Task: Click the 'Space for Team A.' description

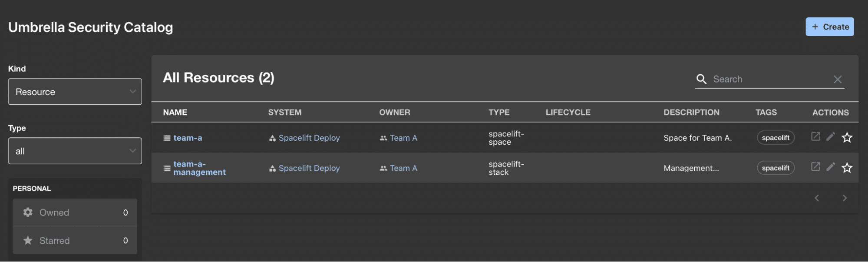Action: 697,138
